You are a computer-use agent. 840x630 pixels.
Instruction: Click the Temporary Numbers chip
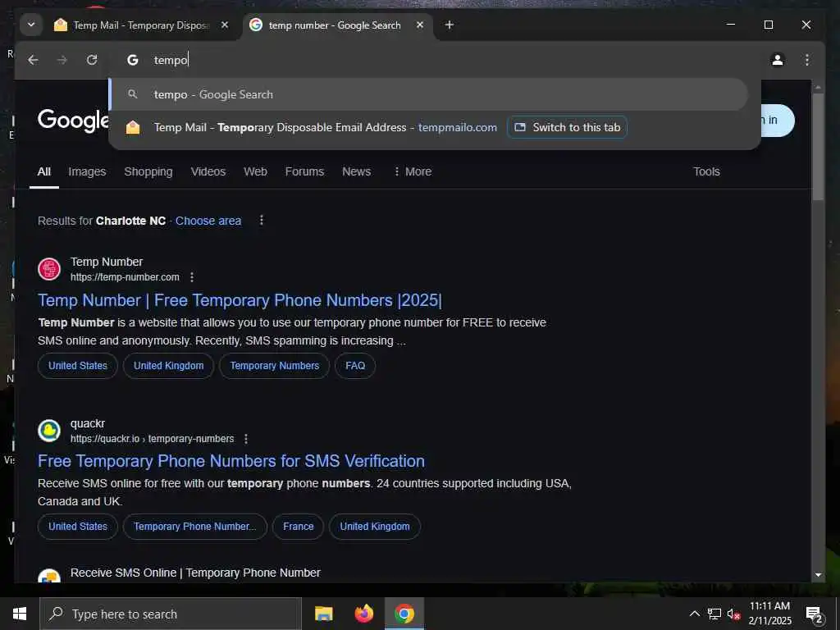[x=274, y=365]
